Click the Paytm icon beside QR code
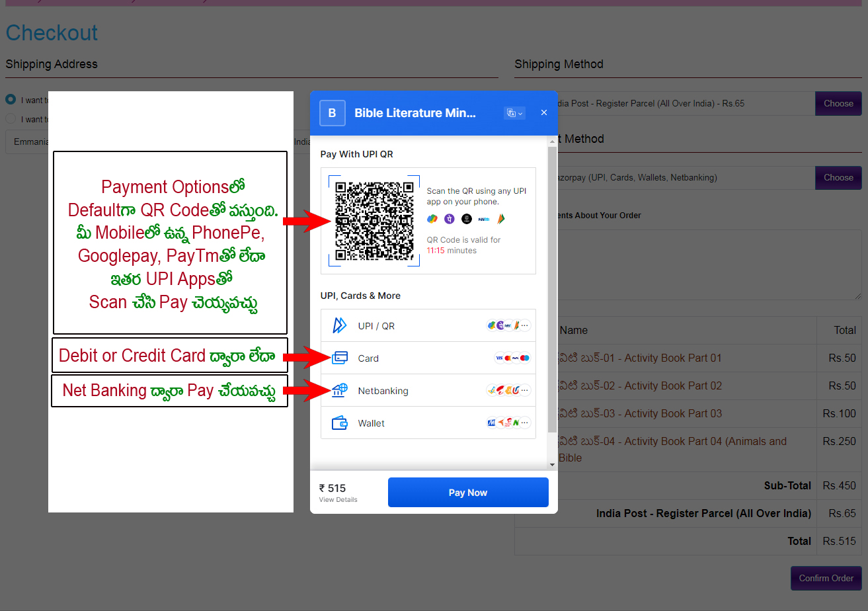Screen dimensions: 868x611 point(484,218)
